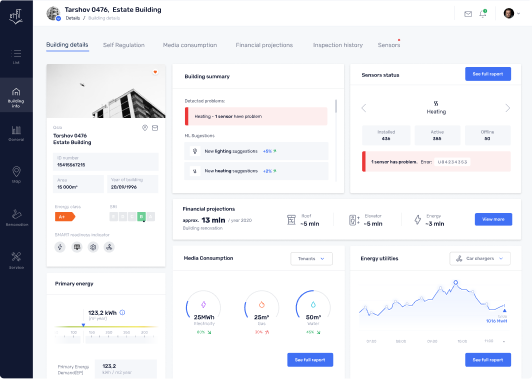Image resolution: width=532 pixels, height=379 pixels.
Task: Open the List view in sidebar
Action: click(16, 56)
